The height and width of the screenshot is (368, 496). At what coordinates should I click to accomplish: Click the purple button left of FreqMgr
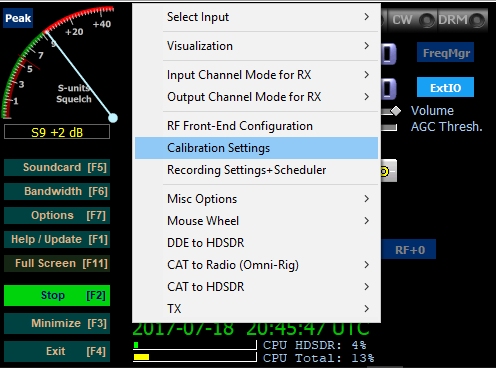point(388,53)
